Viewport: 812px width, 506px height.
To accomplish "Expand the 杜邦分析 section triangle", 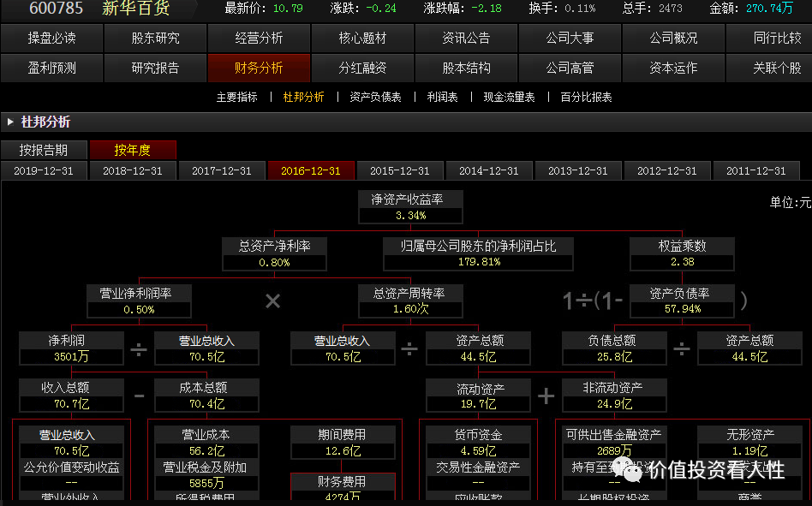I will (9, 122).
